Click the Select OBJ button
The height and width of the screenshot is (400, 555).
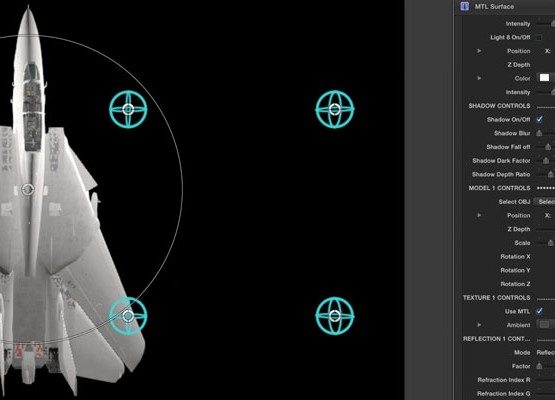pos(544,202)
